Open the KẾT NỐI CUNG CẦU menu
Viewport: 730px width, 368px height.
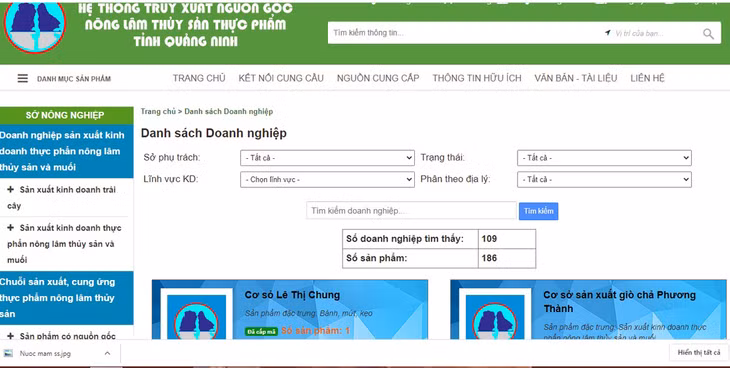(281, 78)
